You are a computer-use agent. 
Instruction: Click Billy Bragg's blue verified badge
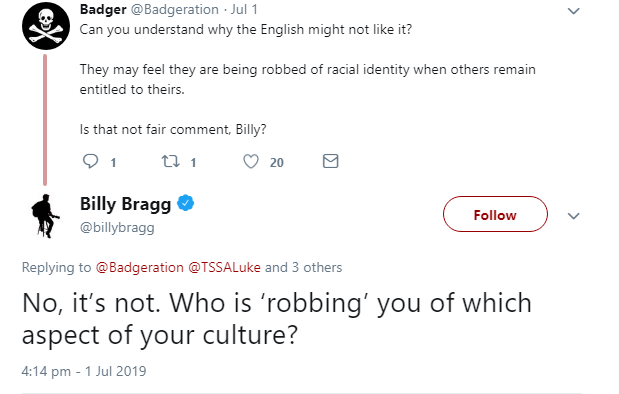(x=186, y=203)
